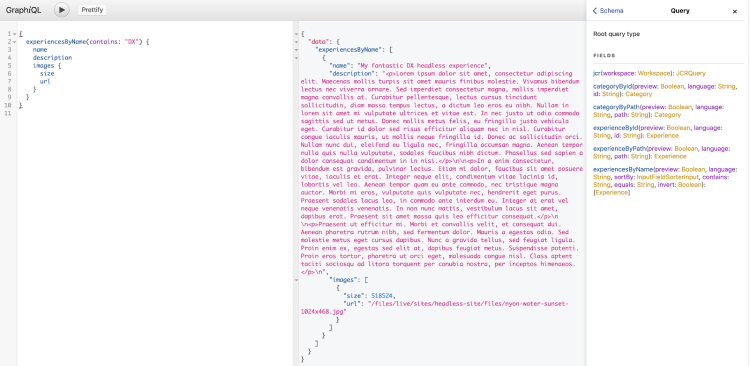Open experiencesByName field in docs panel

pos(623,169)
